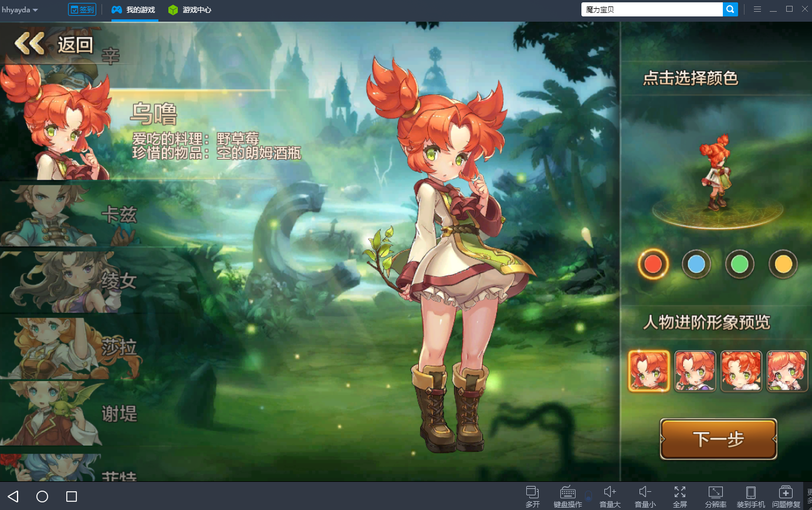Click the 多开 multi-instance icon
Image resolution: width=812 pixels, height=510 pixels.
pyautogui.click(x=533, y=496)
